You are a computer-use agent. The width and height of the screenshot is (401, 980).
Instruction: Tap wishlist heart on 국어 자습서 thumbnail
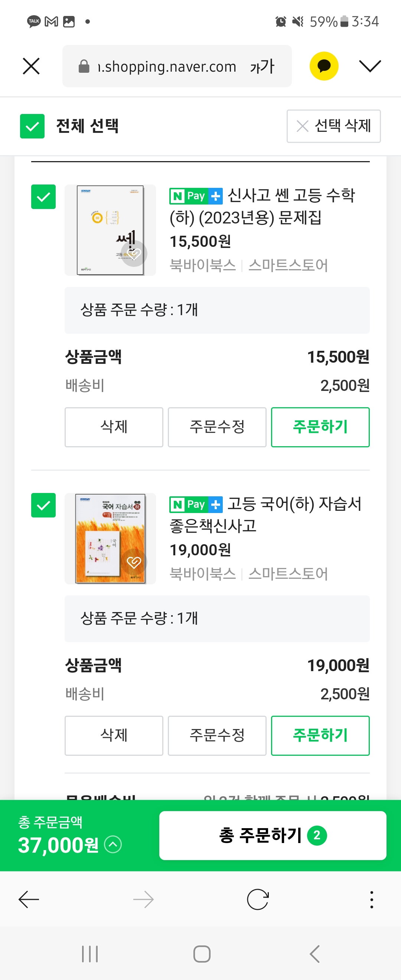pyautogui.click(x=134, y=562)
